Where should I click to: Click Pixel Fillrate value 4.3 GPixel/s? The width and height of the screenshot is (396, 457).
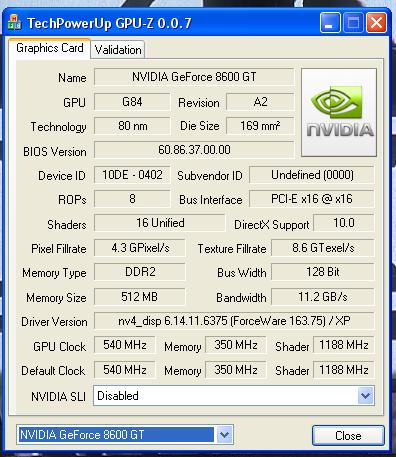click(x=140, y=248)
